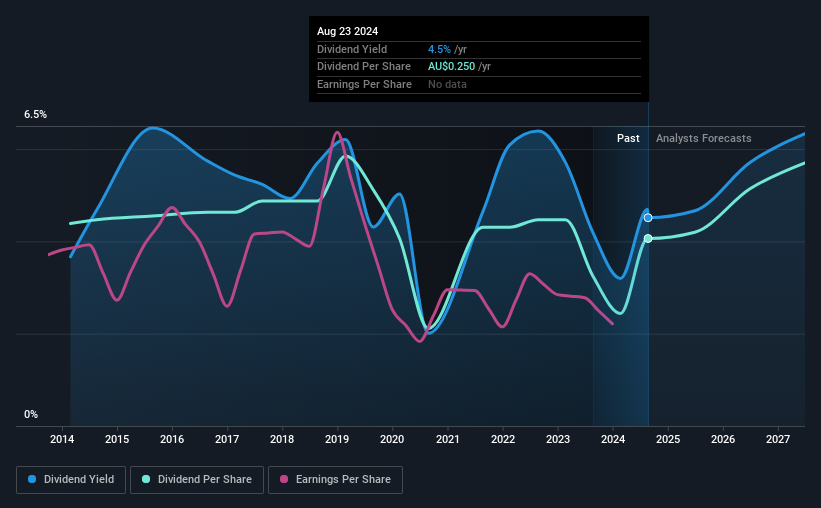Select the 2023 label on the x-axis

point(558,439)
